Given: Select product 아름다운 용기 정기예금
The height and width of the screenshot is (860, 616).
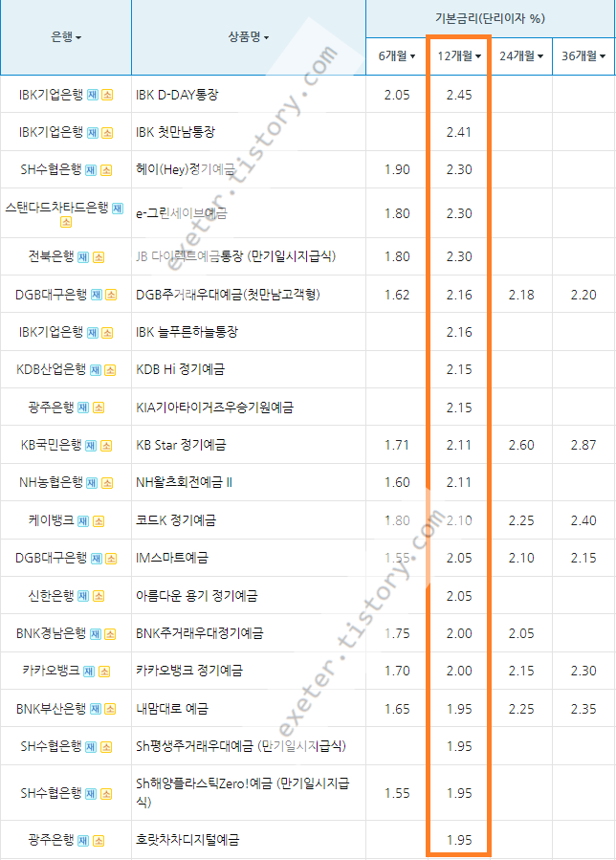Looking at the screenshot, I should tap(197, 596).
